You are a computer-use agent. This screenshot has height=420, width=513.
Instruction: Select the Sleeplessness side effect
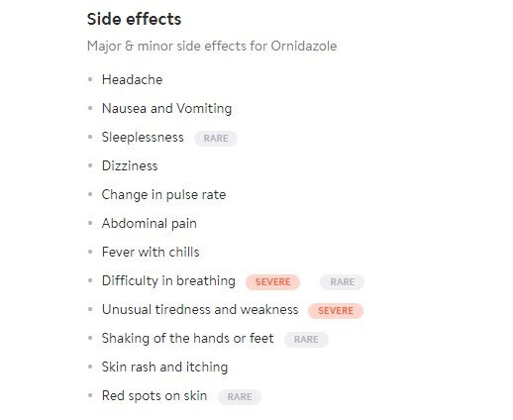point(143,137)
